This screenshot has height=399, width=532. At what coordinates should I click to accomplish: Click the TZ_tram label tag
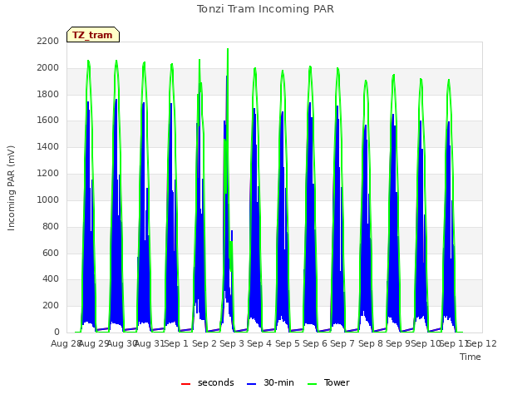pyautogui.click(x=93, y=35)
